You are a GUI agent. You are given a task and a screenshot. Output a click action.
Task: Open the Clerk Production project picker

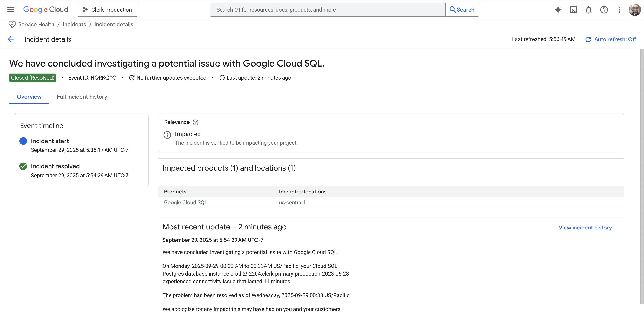[x=107, y=10]
